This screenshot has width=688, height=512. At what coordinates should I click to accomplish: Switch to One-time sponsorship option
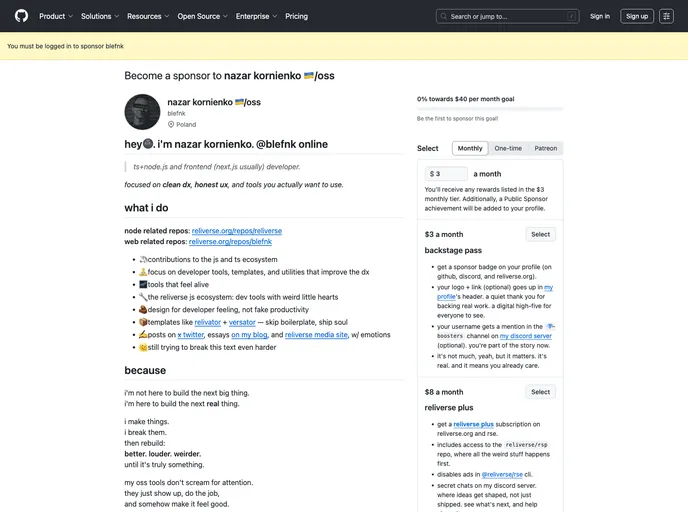coord(508,148)
